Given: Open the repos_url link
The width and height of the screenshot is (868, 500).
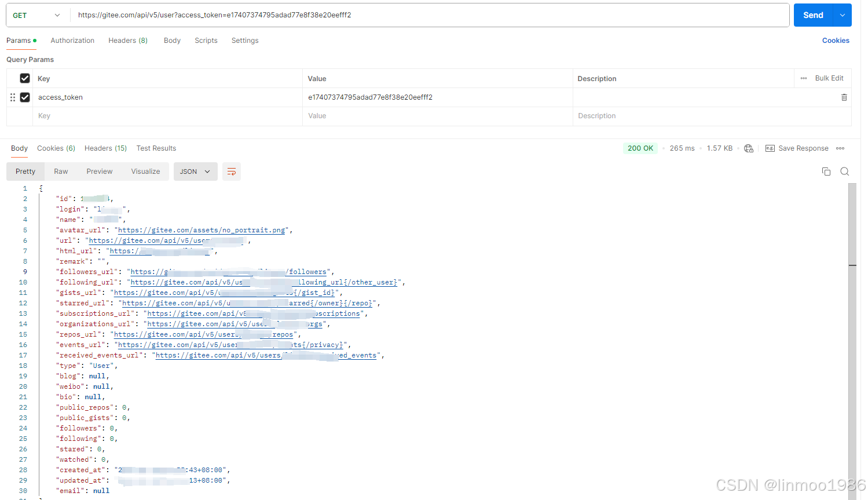Looking at the screenshot, I should coord(203,334).
